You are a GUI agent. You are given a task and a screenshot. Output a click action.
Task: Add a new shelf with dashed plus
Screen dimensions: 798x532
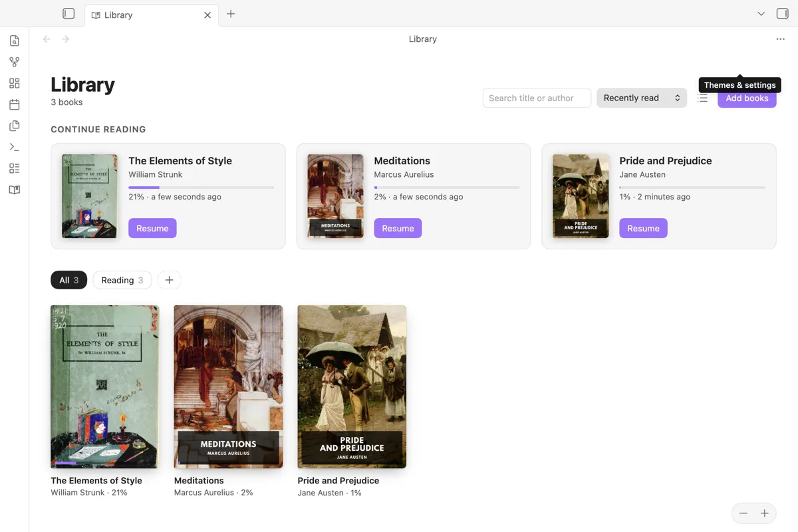point(169,280)
